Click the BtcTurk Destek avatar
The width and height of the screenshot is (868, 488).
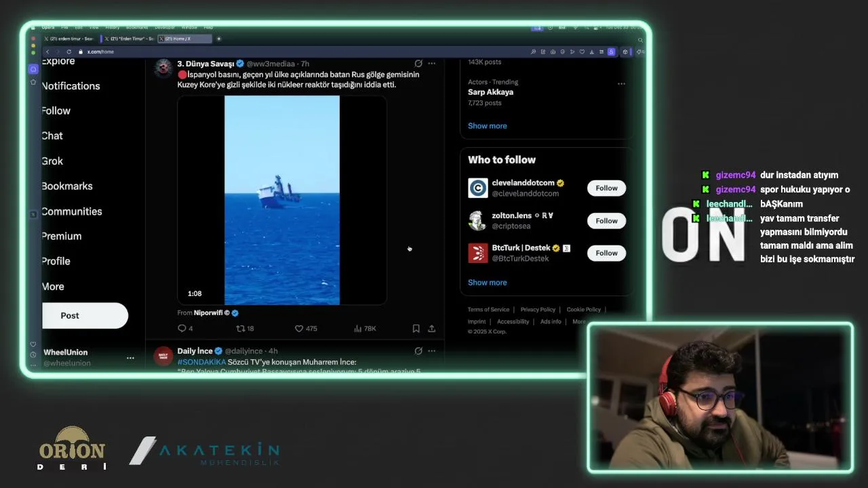pyautogui.click(x=478, y=253)
